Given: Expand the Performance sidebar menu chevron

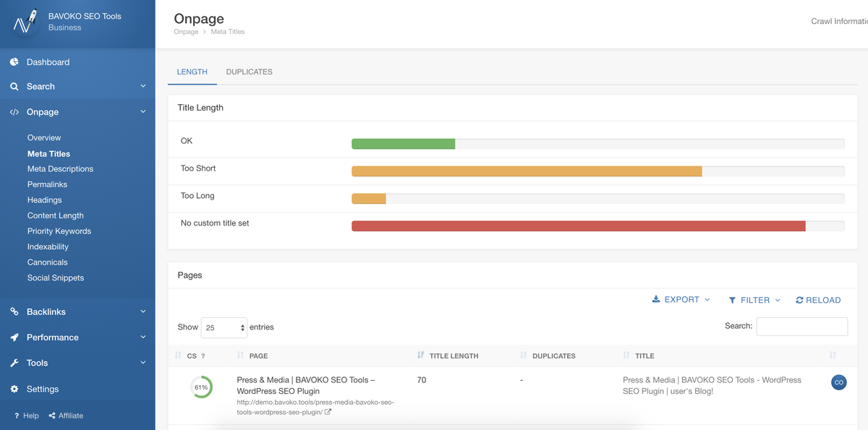Looking at the screenshot, I should [142, 337].
